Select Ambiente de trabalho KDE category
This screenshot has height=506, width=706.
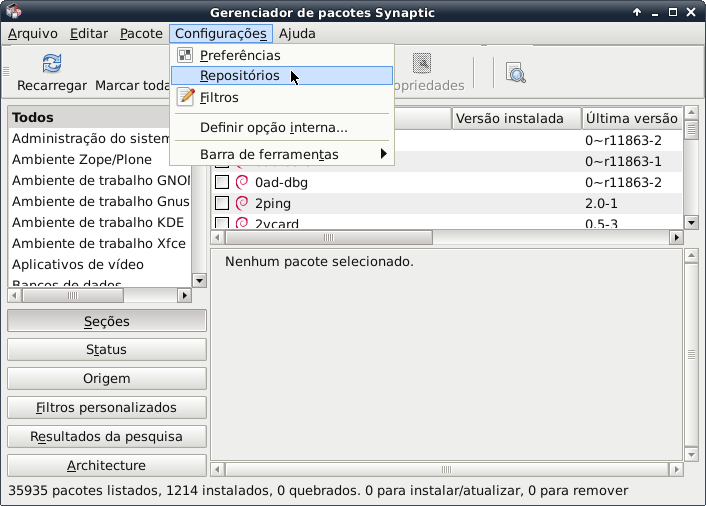pyautogui.click(x=100, y=222)
